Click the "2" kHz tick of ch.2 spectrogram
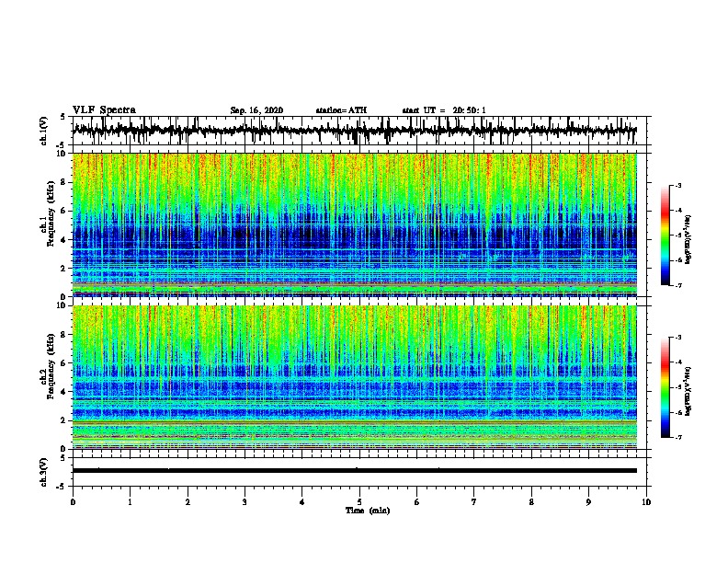 tap(64, 420)
